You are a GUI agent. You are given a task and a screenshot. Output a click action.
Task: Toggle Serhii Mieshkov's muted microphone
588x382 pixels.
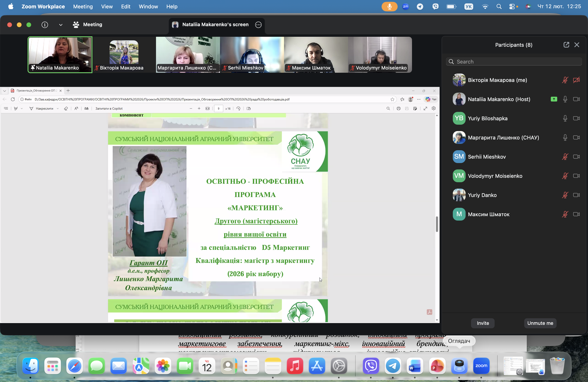coord(565,157)
